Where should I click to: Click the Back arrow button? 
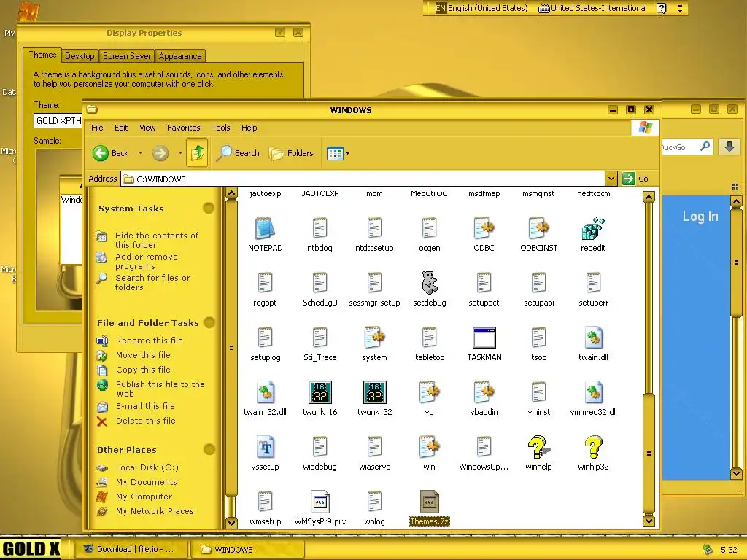click(x=111, y=153)
